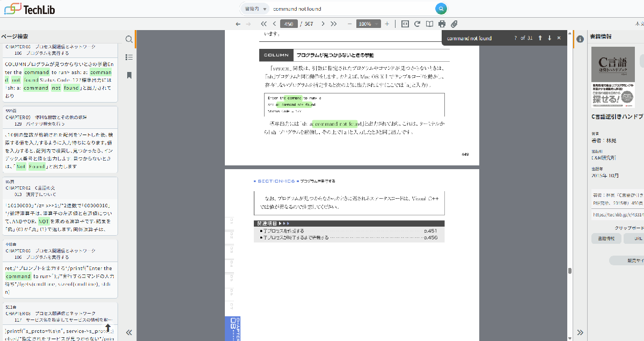
Task: Collapse the left panel with the double chevron
Action: pyautogui.click(x=129, y=332)
